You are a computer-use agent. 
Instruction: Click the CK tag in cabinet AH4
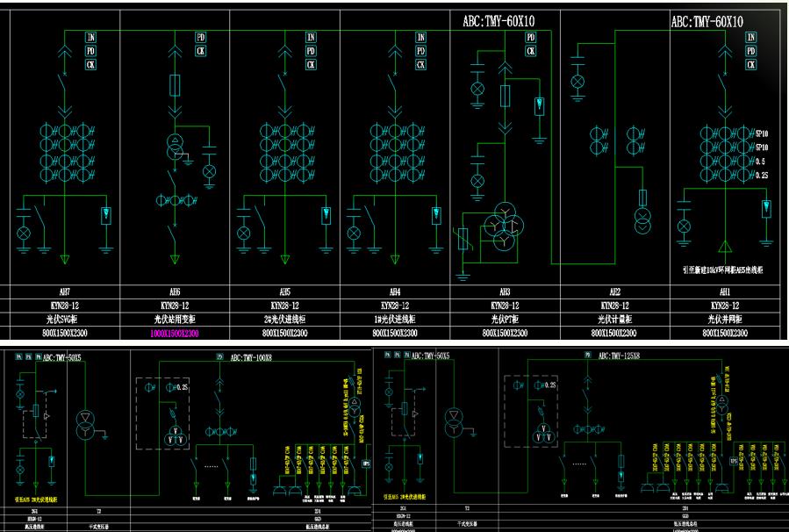coord(421,65)
